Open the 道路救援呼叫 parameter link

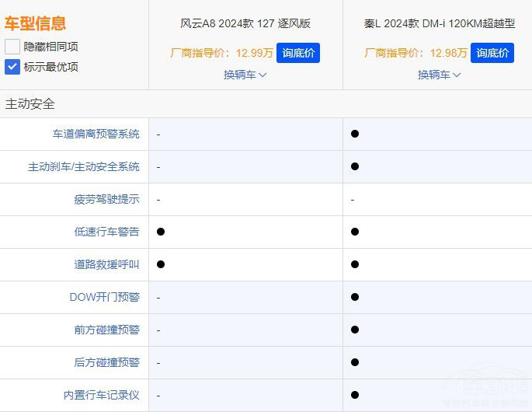pyautogui.click(x=107, y=264)
